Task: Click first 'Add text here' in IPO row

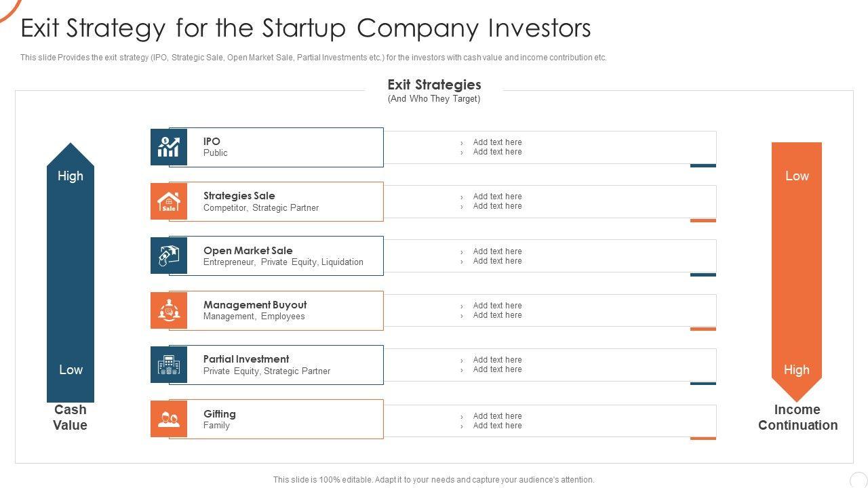Action: pos(497,142)
